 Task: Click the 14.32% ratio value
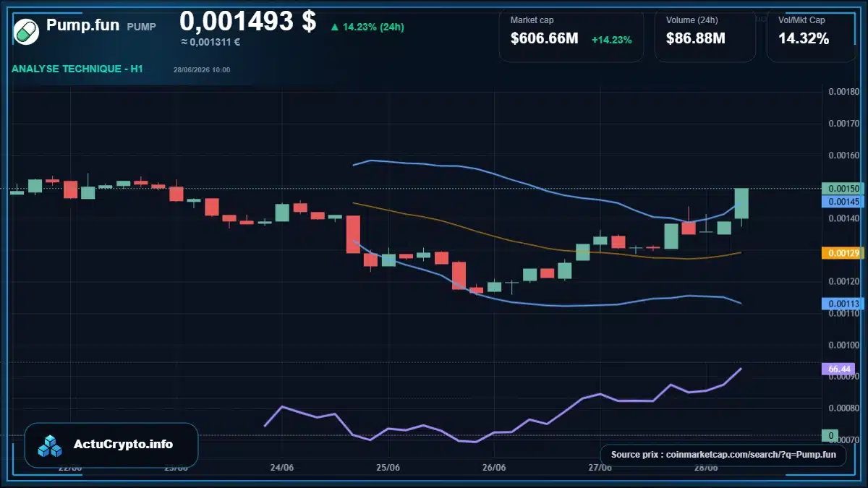click(804, 39)
